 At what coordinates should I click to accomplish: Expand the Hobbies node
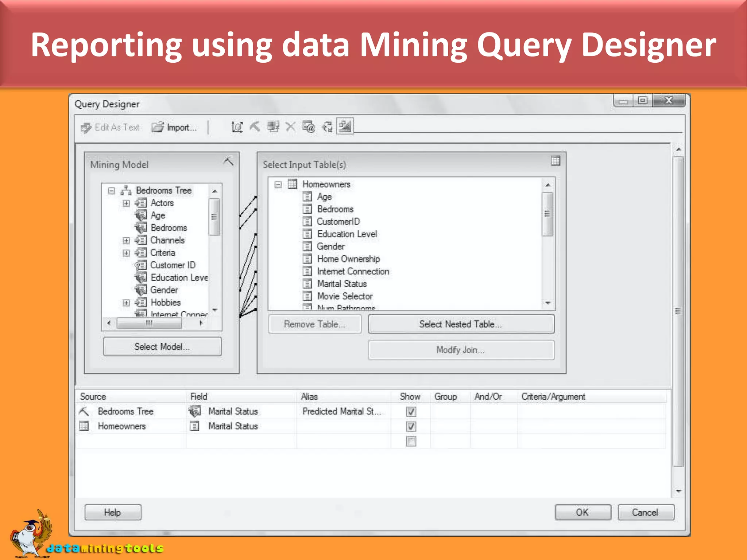tap(126, 303)
